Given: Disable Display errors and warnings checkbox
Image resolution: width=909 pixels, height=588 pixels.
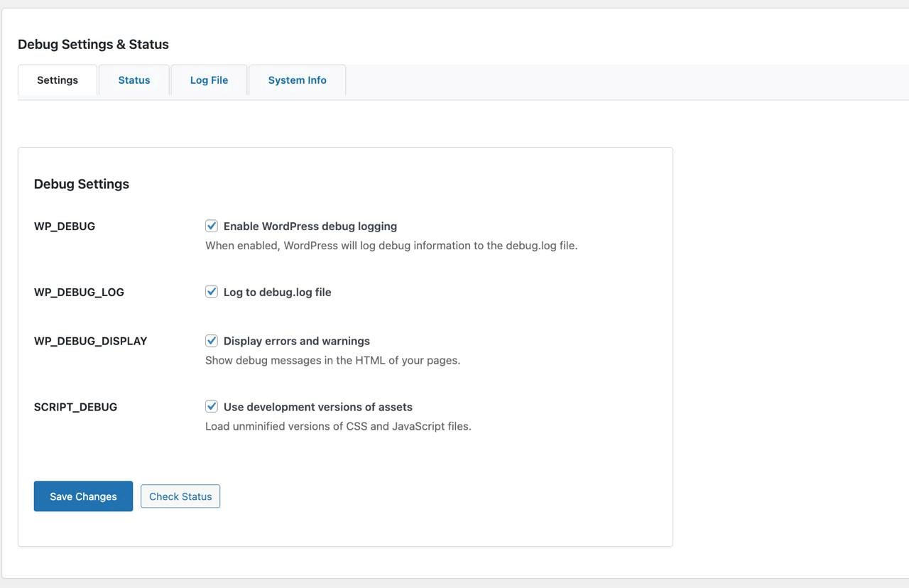Looking at the screenshot, I should click(x=212, y=340).
